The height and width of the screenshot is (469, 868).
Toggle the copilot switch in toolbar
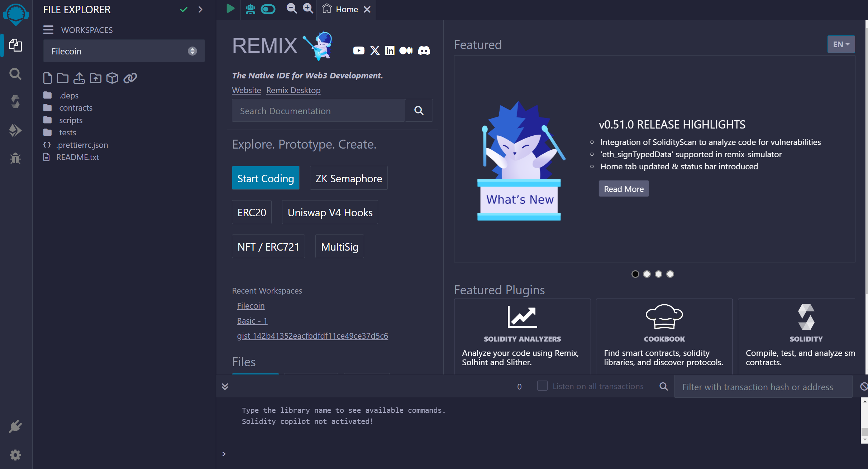(268, 9)
